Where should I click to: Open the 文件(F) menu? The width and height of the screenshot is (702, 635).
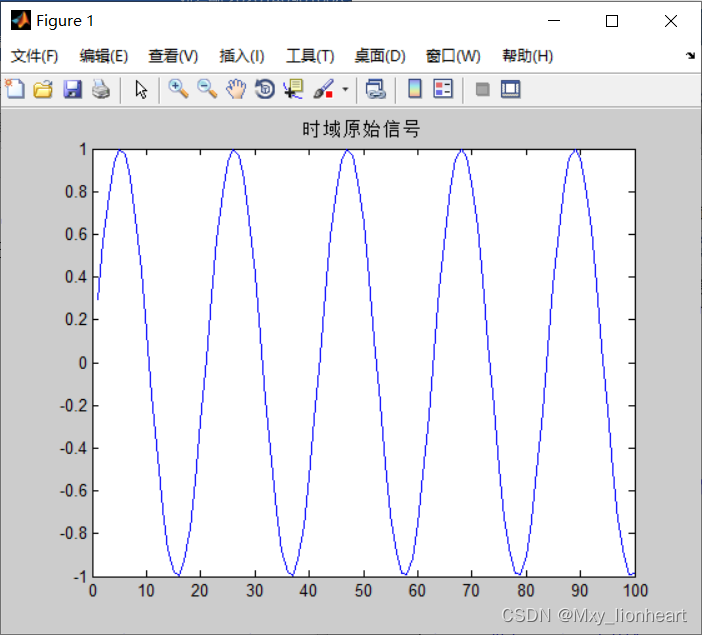click(x=34, y=56)
